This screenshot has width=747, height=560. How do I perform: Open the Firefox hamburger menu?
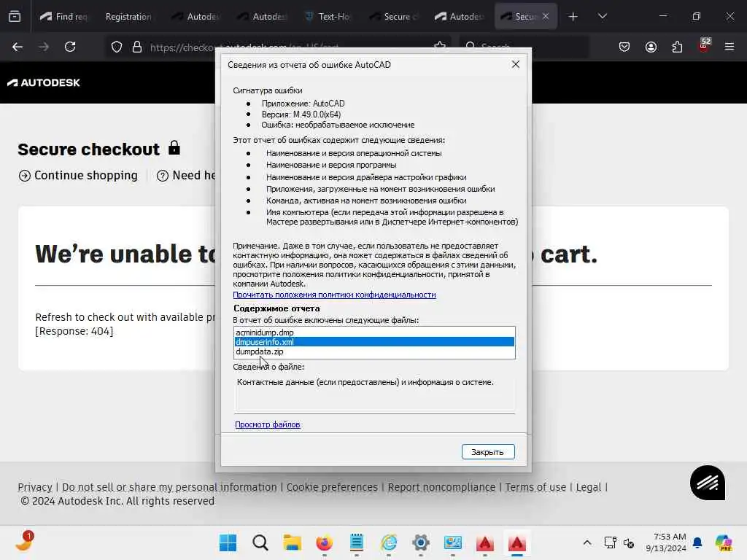[x=729, y=47]
